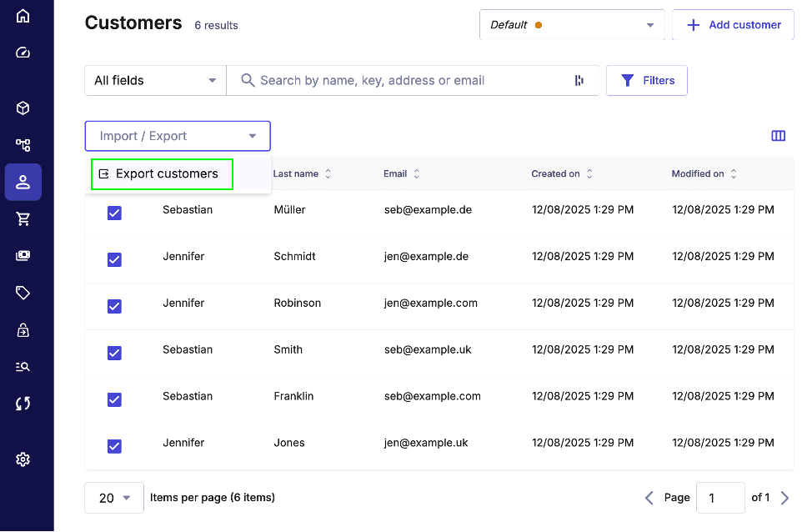
Task: Open the items per page dropdown showing 20
Action: click(x=113, y=497)
